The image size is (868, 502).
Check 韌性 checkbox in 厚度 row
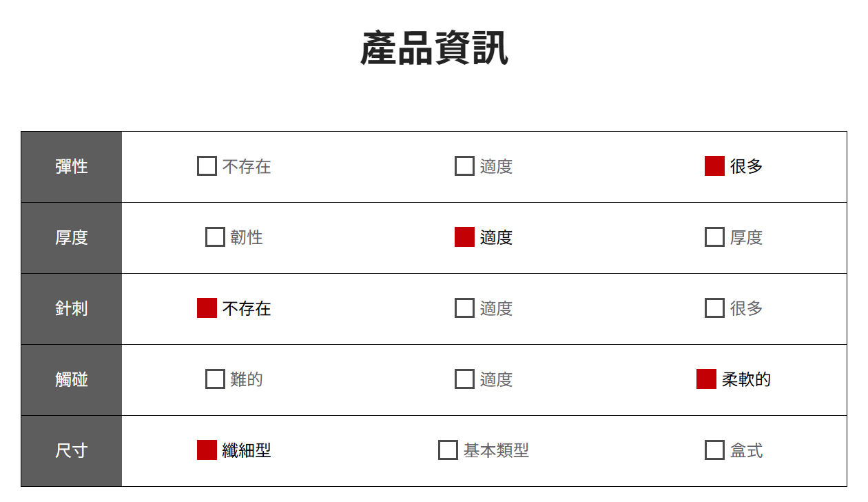215,237
